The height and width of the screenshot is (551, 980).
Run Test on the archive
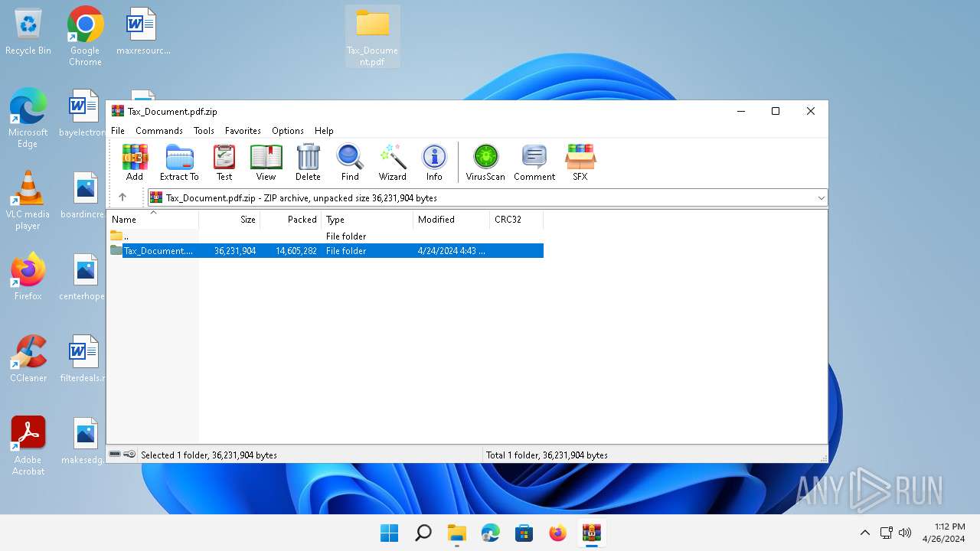pos(224,162)
